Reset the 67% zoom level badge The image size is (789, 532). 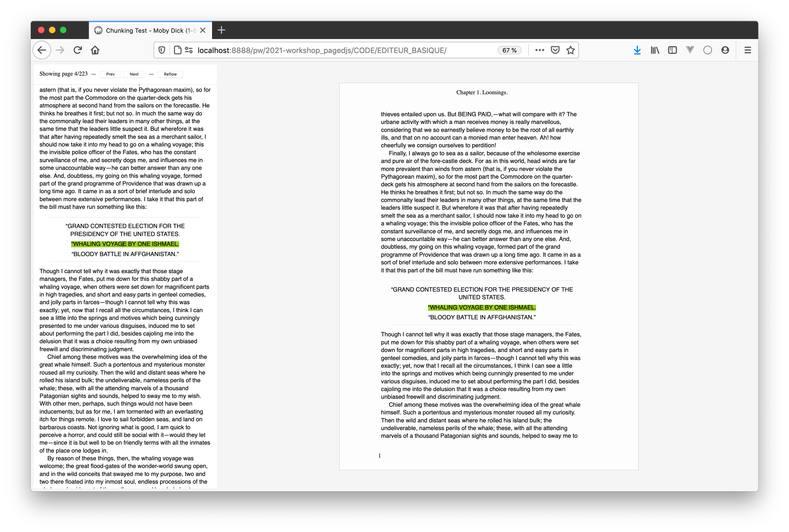click(509, 50)
